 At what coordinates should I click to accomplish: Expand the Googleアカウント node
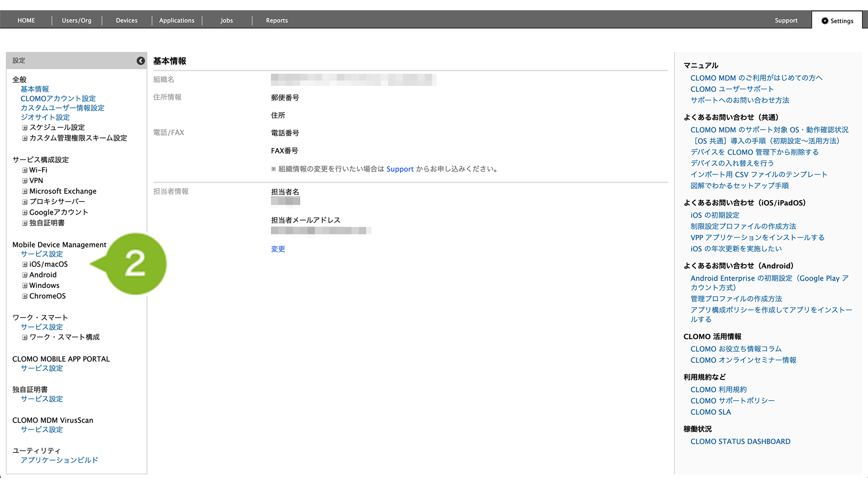coord(24,213)
